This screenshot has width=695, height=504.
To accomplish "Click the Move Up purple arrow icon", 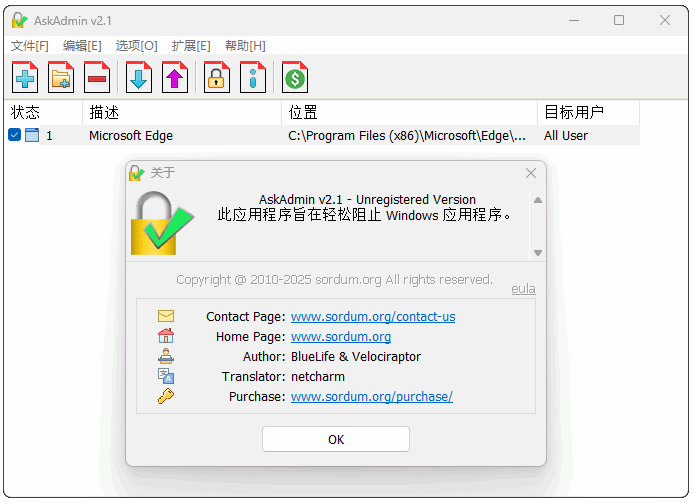I will click(x=175, y=77).
